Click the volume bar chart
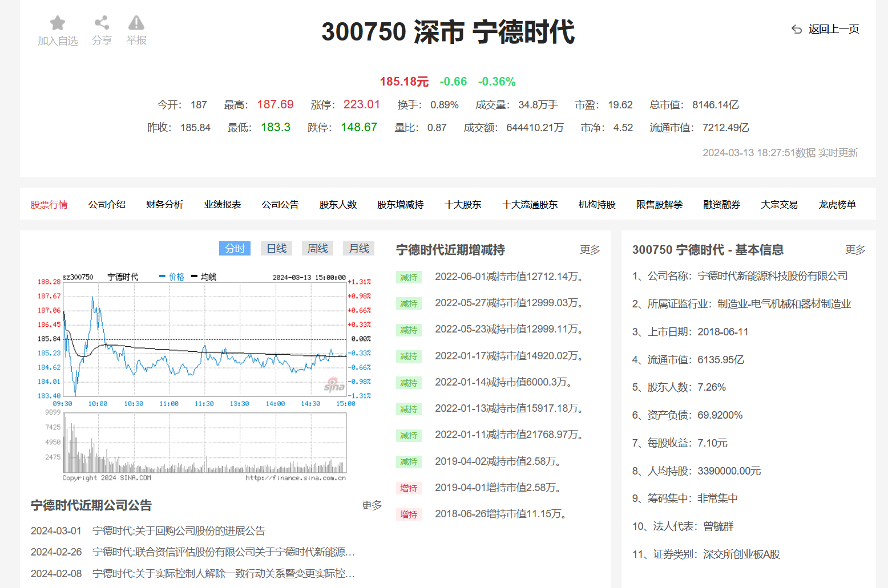This screenshot has height=588, width=888. 204,443
